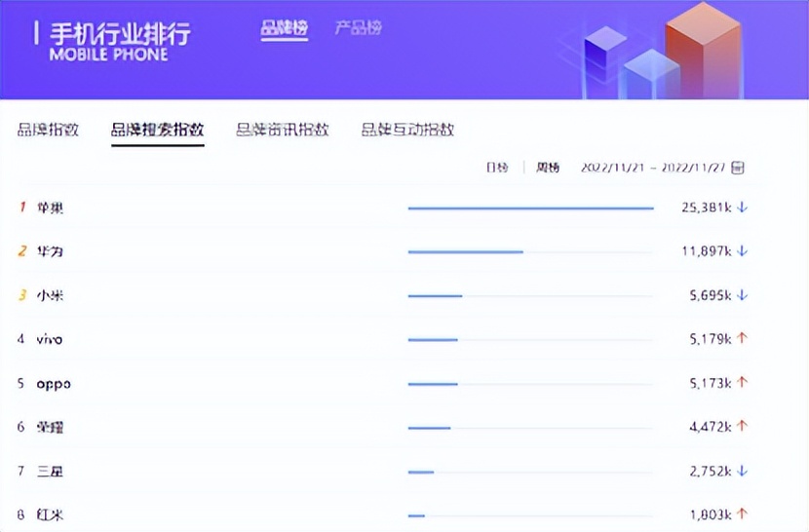Open the rank 1 brand 苹果
Image resolution: width=809 pixels, height=532 pixels.
pyautogui.click(x=50, y=208)
